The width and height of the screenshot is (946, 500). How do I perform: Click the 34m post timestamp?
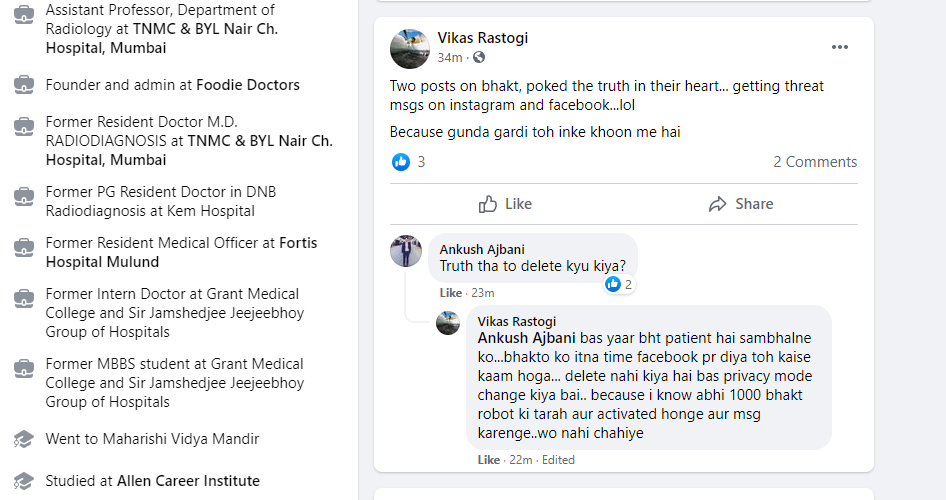tap(450, 58)
